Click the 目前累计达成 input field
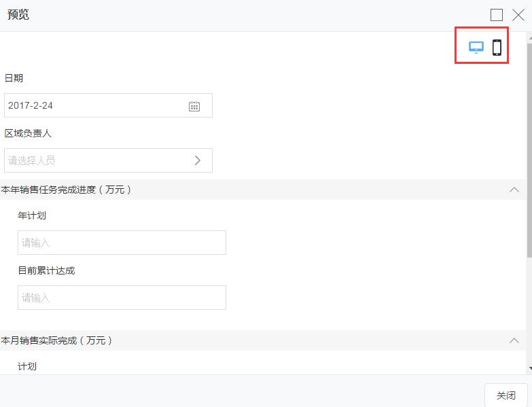Viewport: 532px width, 407px height. pos(122,298)
